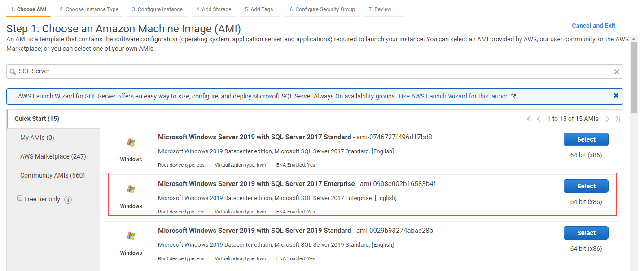Enable the Free tier only checkbox
The height and width of the screenshot is (271, 644).
click(x=20, y=198)
